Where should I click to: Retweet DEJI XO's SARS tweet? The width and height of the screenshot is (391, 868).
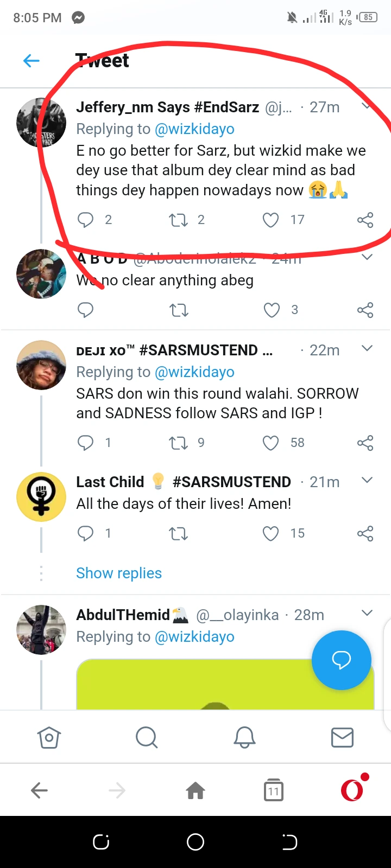[178, 443]
